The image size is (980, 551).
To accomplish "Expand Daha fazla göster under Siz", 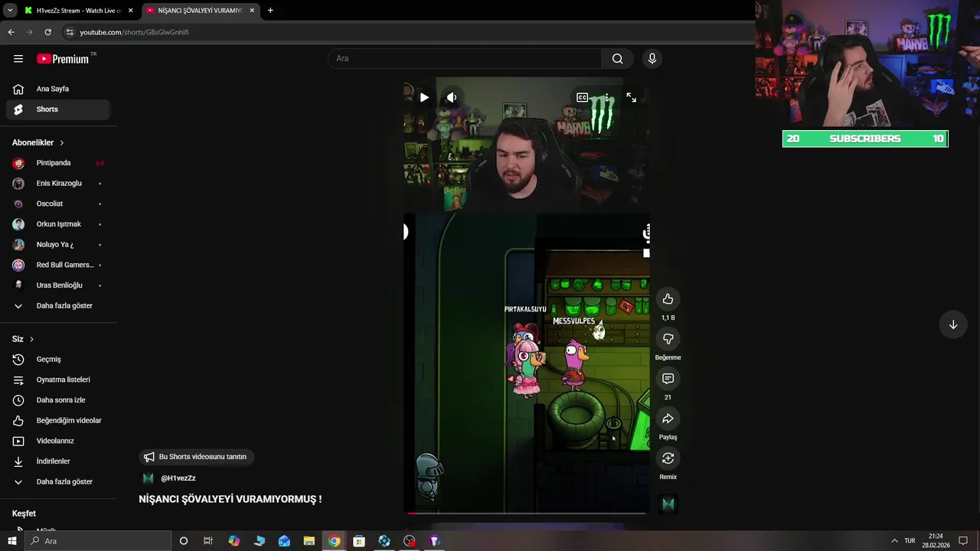I will point(58,482).
